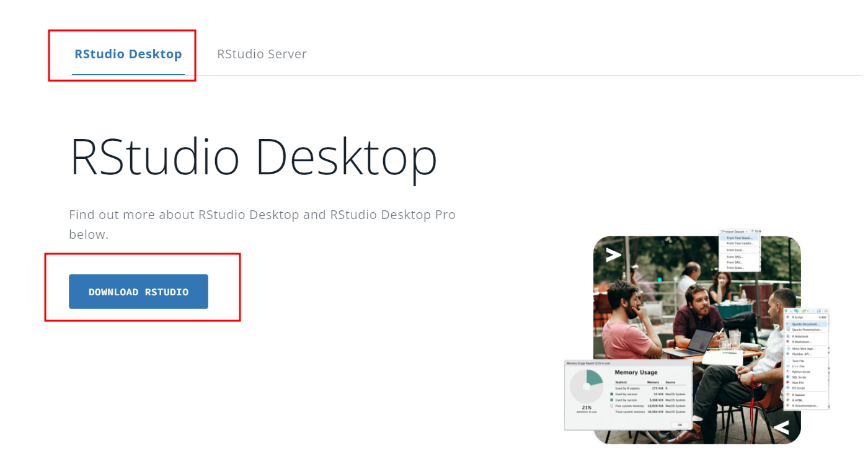Click the memory usage pie chart

click(x=586, y=386)
